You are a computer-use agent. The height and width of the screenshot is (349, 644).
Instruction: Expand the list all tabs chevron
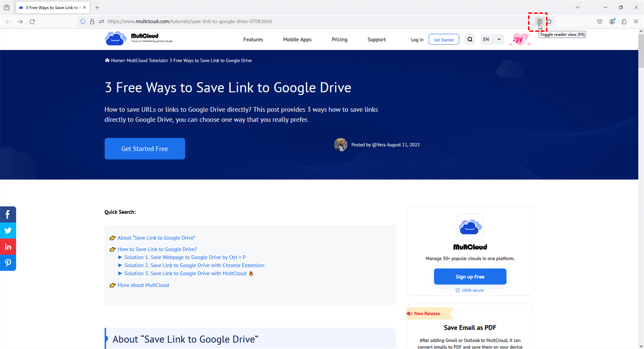click(x=577, y=7)
